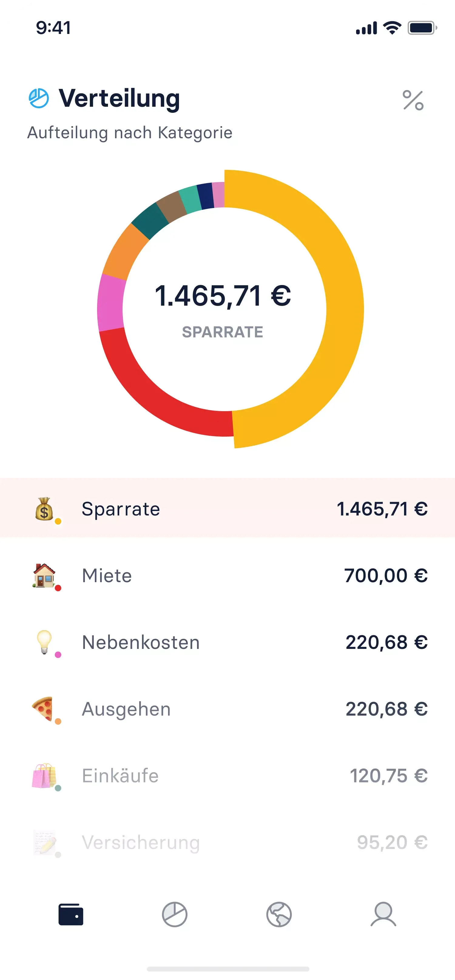Open the wallet tab
455x980 pixels.
tap(71, 914)
